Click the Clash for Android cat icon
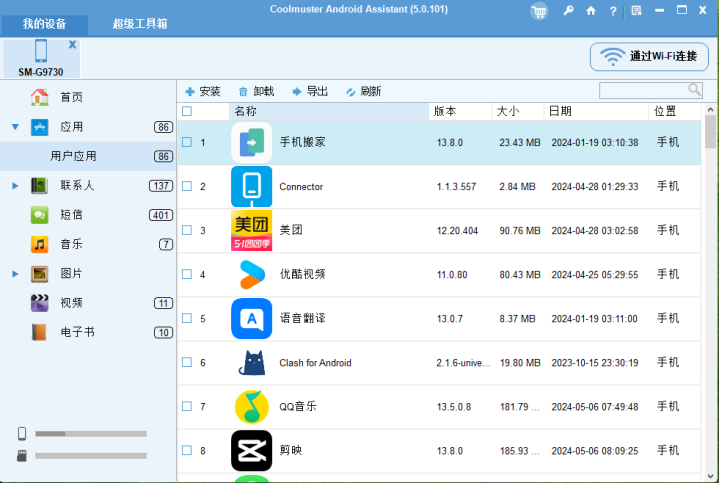 click(x=251, y=362)
